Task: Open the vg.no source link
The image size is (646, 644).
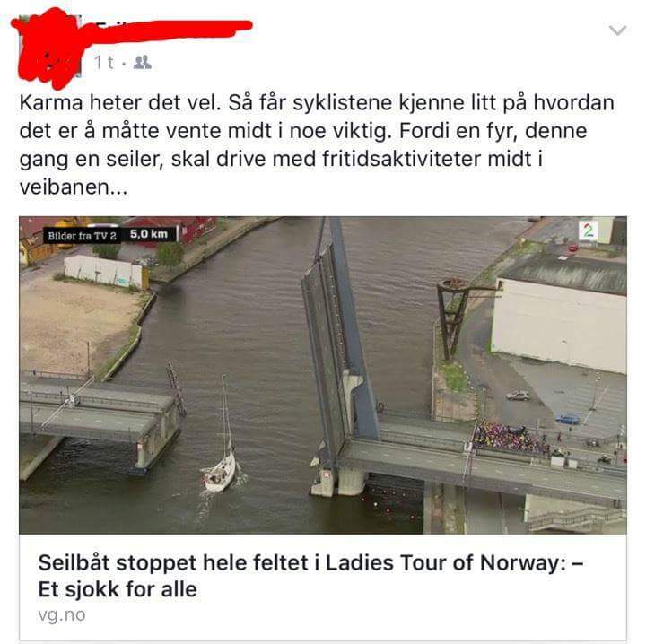Action: tap(62, 614)
